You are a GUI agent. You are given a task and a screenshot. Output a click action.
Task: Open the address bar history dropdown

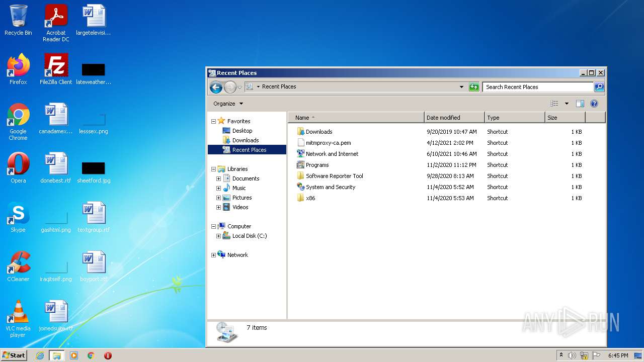[461, 87]
